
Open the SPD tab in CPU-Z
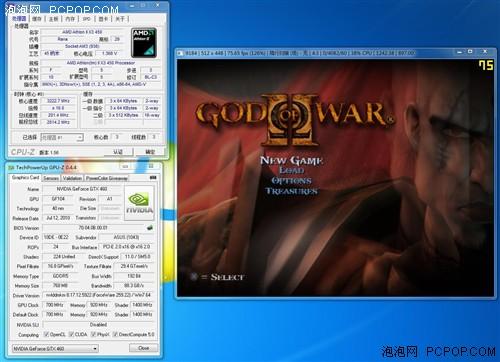87,19
